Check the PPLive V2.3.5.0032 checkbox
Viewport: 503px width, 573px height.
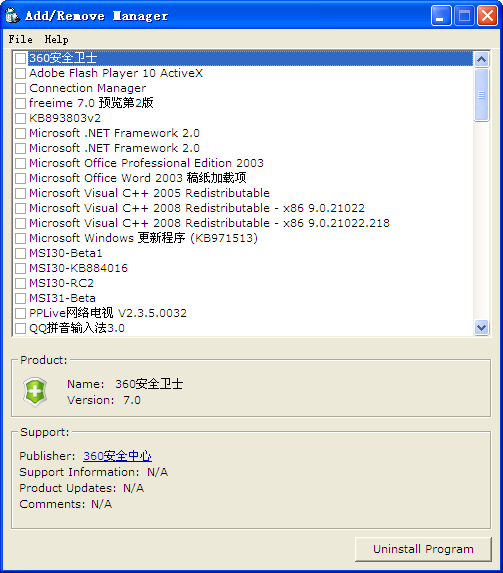click(x=20, y=313)
